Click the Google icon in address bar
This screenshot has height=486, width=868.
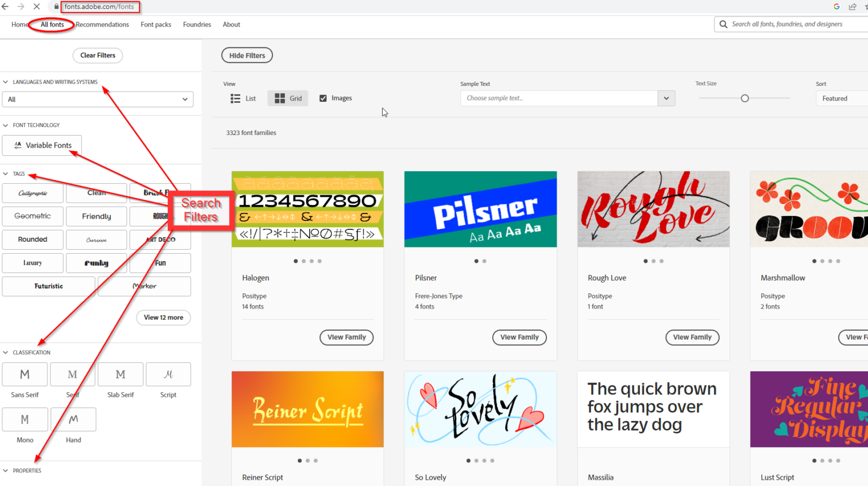836,7
